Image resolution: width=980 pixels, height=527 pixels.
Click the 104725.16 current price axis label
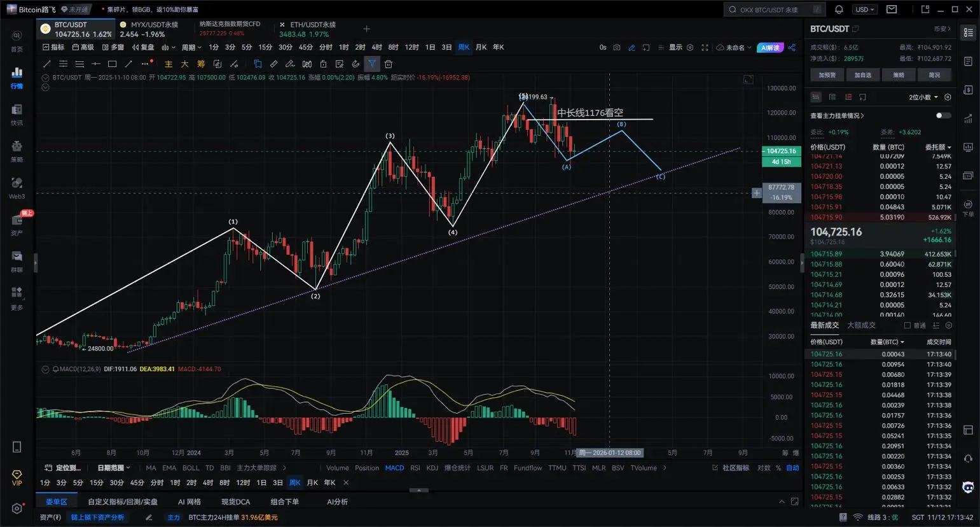781,151
